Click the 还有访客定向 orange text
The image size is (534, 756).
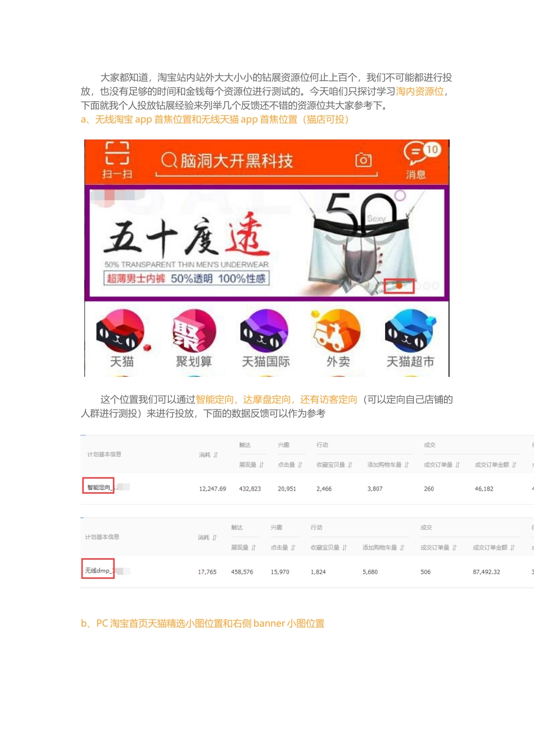[328, 399]
